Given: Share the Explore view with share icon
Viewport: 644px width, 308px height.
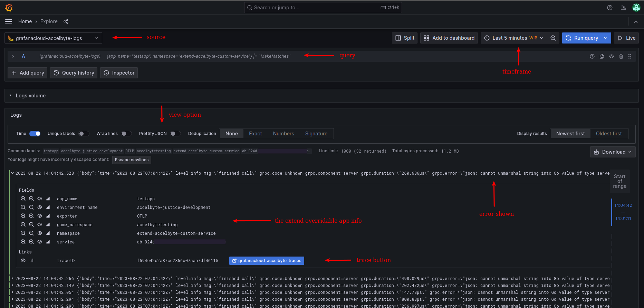Looking at the screenshot, I should pos(66,21).
